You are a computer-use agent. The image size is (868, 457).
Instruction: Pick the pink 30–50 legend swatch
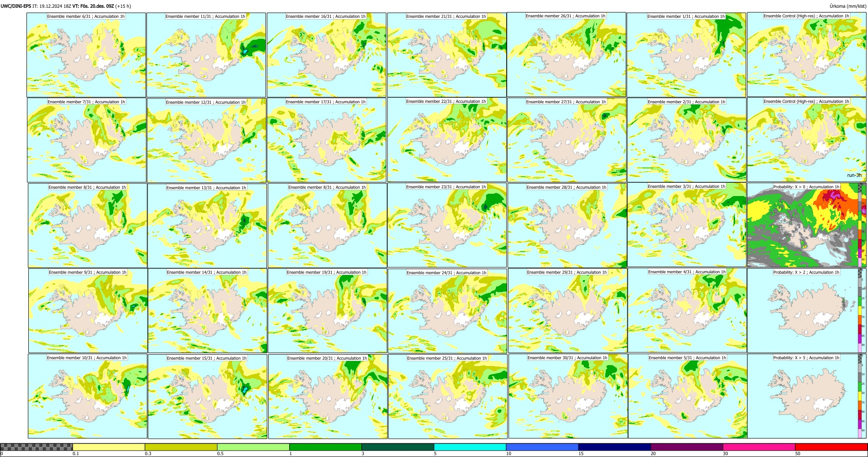pyautogui.click(x=759, y=447)
